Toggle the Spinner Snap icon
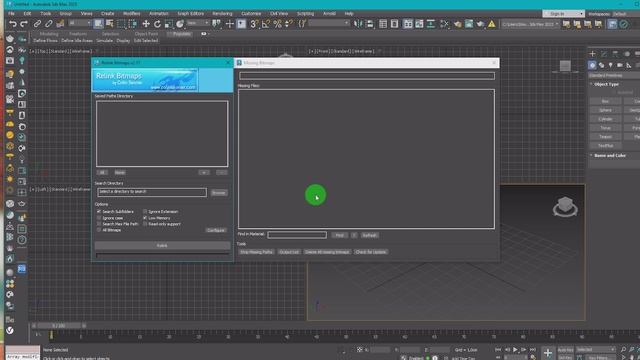This screenshot has height=360, width=640. pyautogui.click(x=289, y=24)
